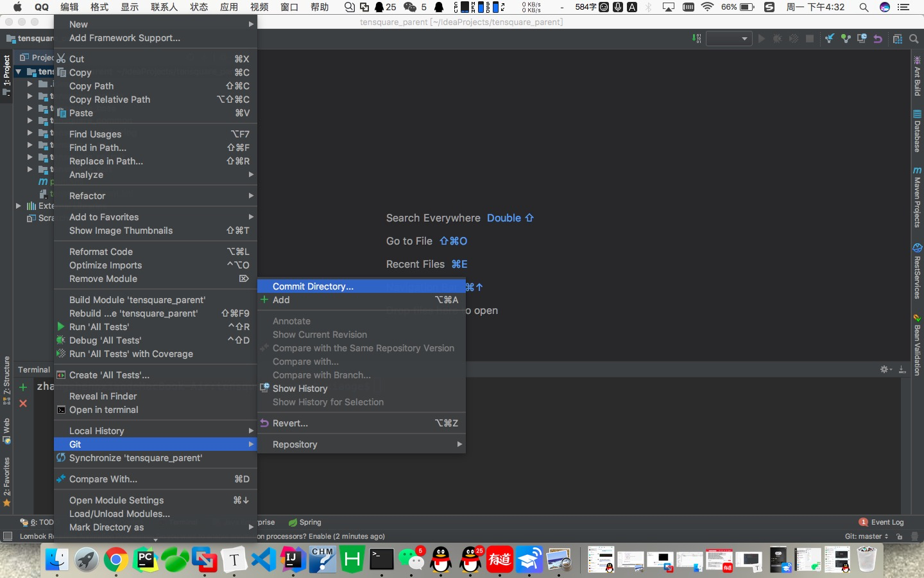Screen dimensions: 924x578
Task: Click Commit Directory in Git submenu
Action: [361, 286]
